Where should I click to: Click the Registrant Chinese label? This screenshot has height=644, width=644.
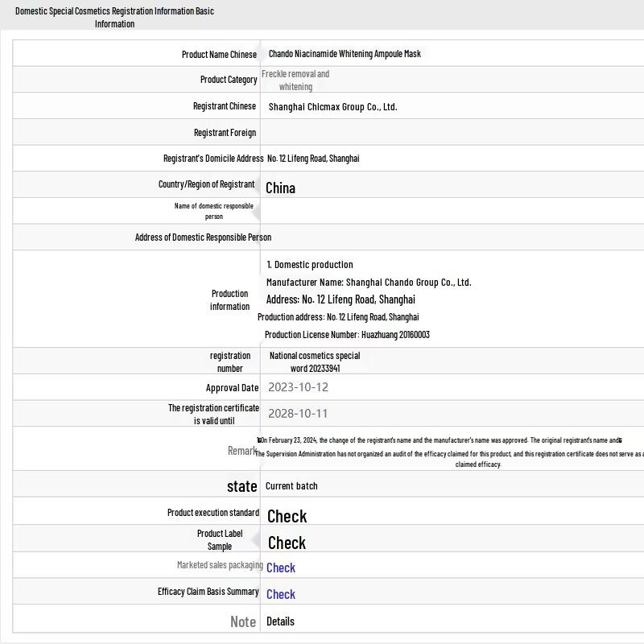(x=225, y=106)
